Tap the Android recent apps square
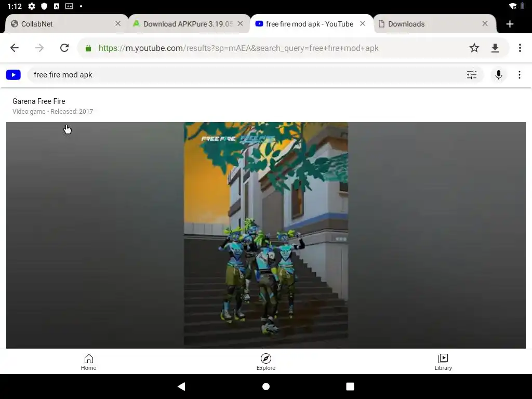 pos(350,386)
